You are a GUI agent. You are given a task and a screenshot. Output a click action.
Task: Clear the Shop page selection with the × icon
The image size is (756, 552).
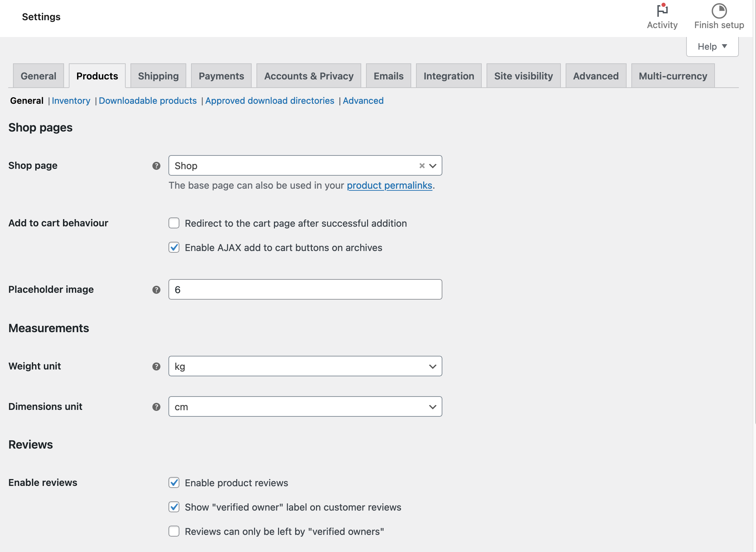(421, 165)
